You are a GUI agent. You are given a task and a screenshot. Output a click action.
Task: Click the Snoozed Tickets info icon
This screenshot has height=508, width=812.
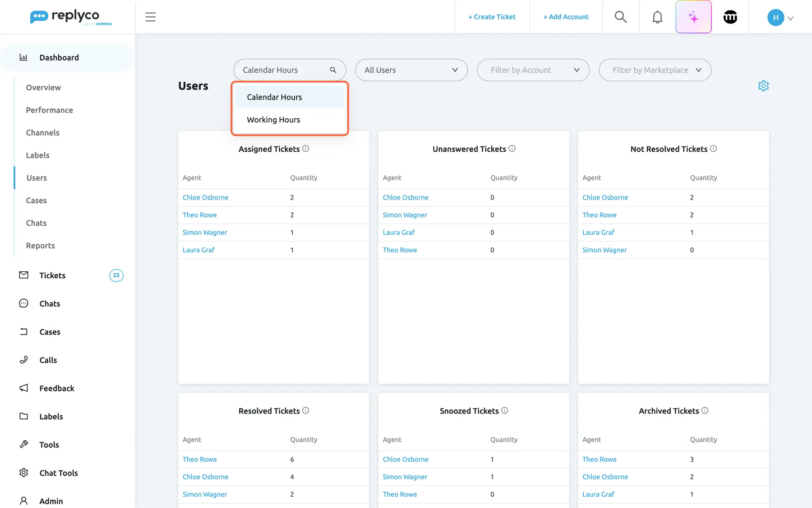505,410
